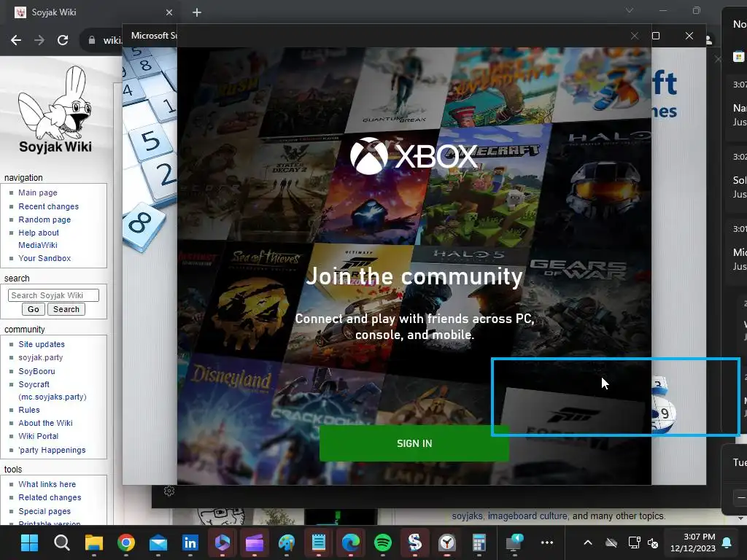
Task: Click green SIGN IN button
Action: point(414,443)
